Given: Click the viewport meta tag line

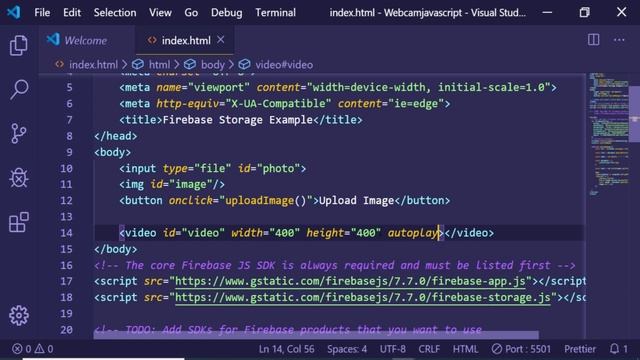Looking at the screenshot, I should click(338, 87).
